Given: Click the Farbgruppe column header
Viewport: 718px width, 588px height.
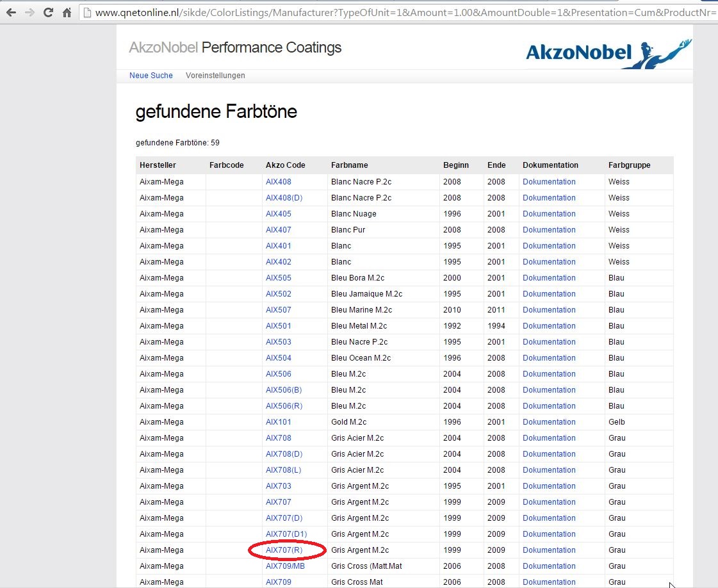Looking at the screenshot, I should pos(629,165).
